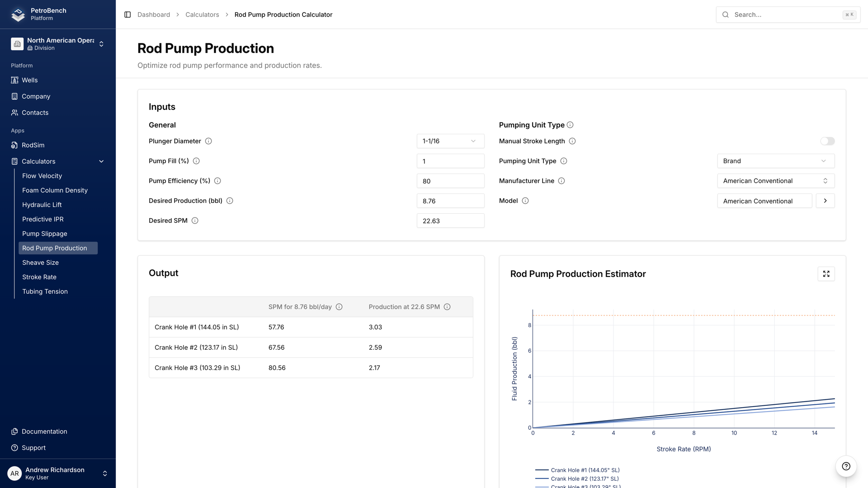Expand chart to fullscreen via expand icon
The width and height of the screenshot is (868, 488).
pos(826,274)
